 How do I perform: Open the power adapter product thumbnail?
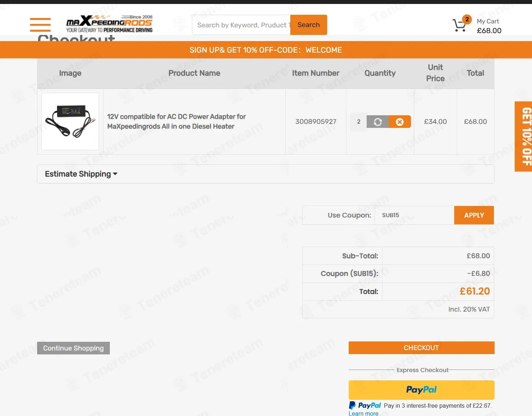(70, 121)
